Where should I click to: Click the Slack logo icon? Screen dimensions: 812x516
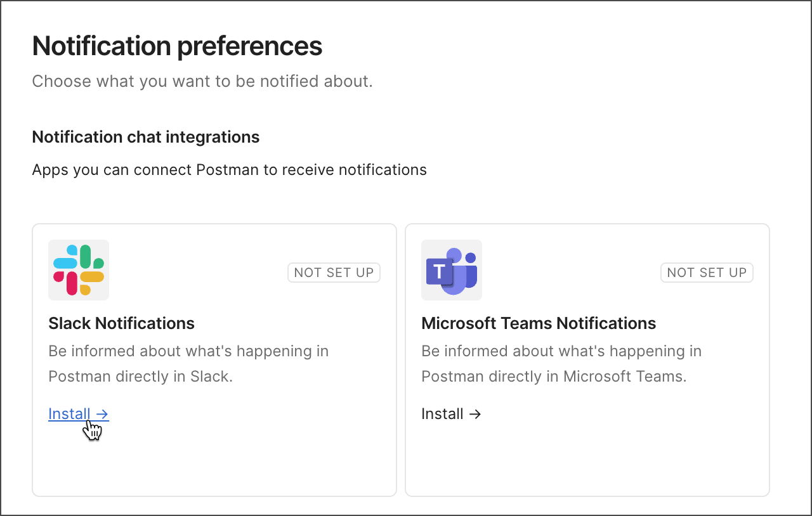(x=79, y=270)
